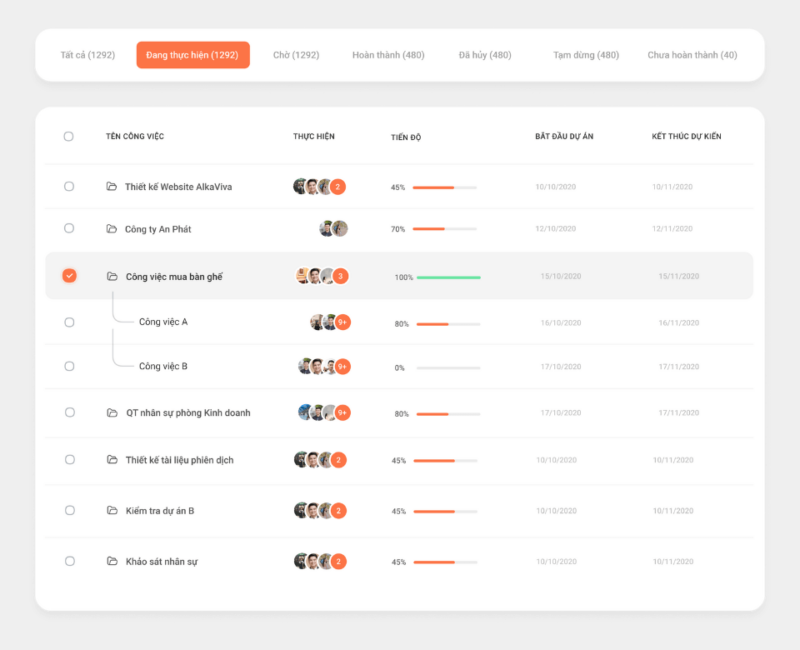Screen dimensions: 800x650
Task: Open task Công việc mua bàn ghế
Action: (174, 277)
